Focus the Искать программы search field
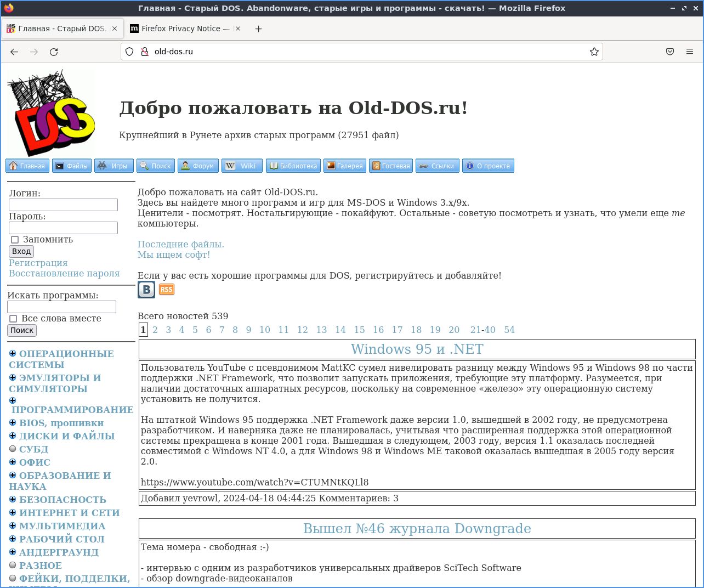 point(61,307)
